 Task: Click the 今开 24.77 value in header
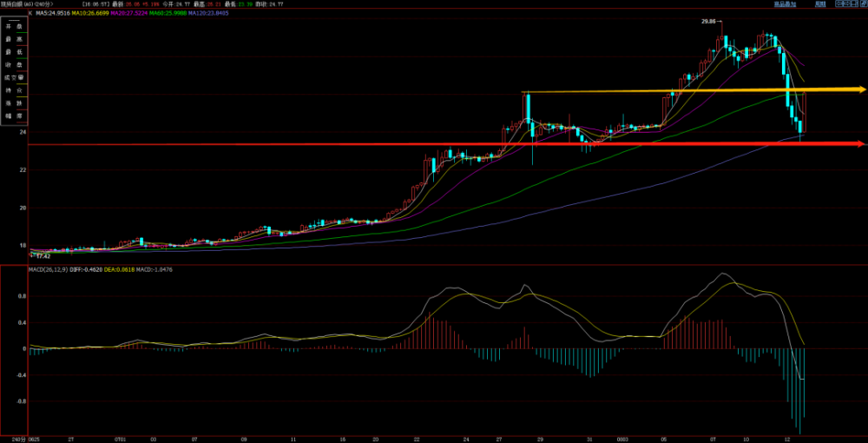click(182, 3)
